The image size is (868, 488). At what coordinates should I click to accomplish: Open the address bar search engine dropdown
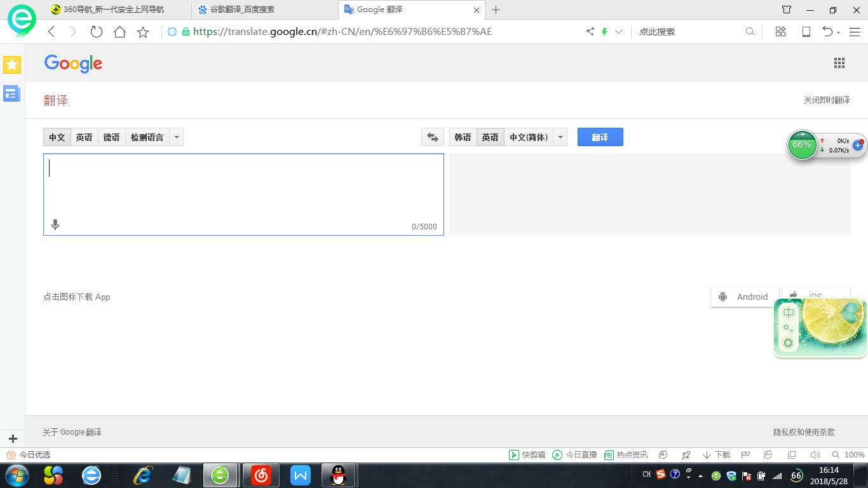pyautogui.click(x=618, y=32)
